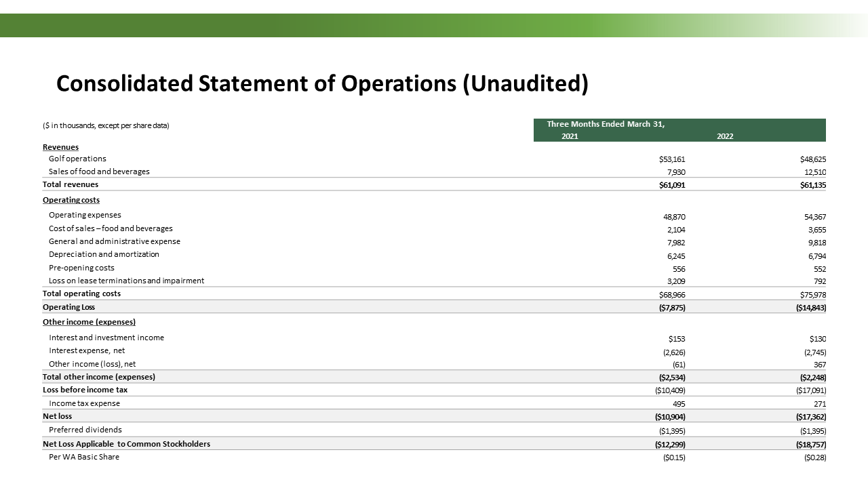Click the 'Operating Loss' row label
The height and width of the screenshot is (488, 868).
(x=68, y=307)
